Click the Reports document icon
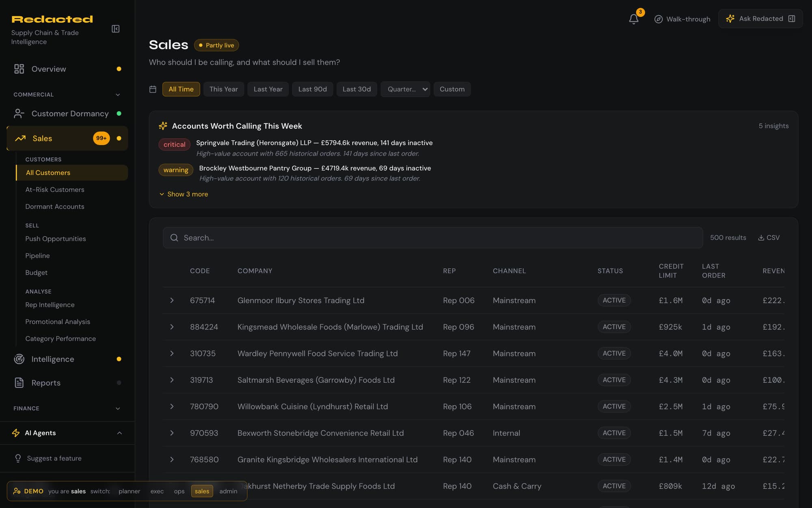The width and height of the screenshot is (812, 508). (19, 382)
